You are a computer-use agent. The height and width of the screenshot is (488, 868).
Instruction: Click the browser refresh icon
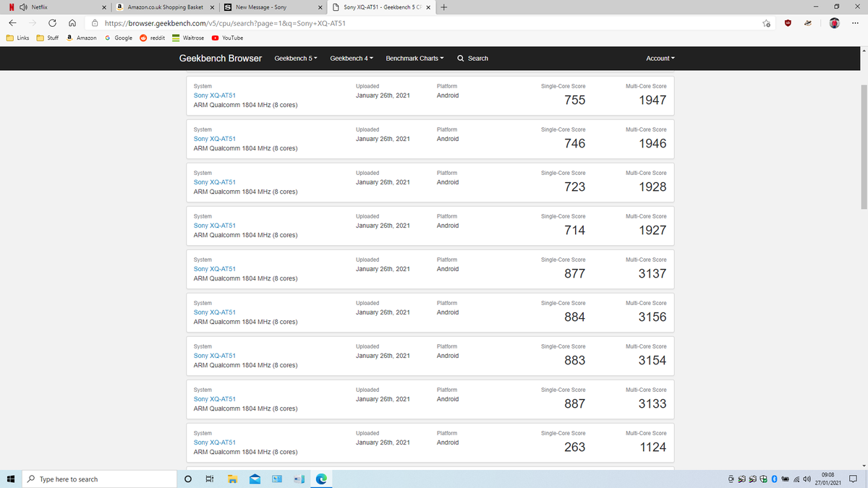click(x=52, y=23)
